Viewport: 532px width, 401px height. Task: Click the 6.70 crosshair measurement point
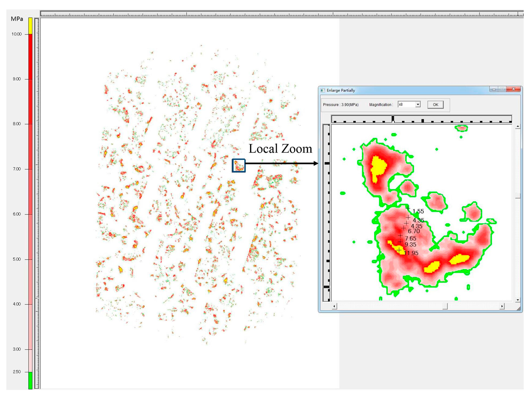tap(404, 228)
